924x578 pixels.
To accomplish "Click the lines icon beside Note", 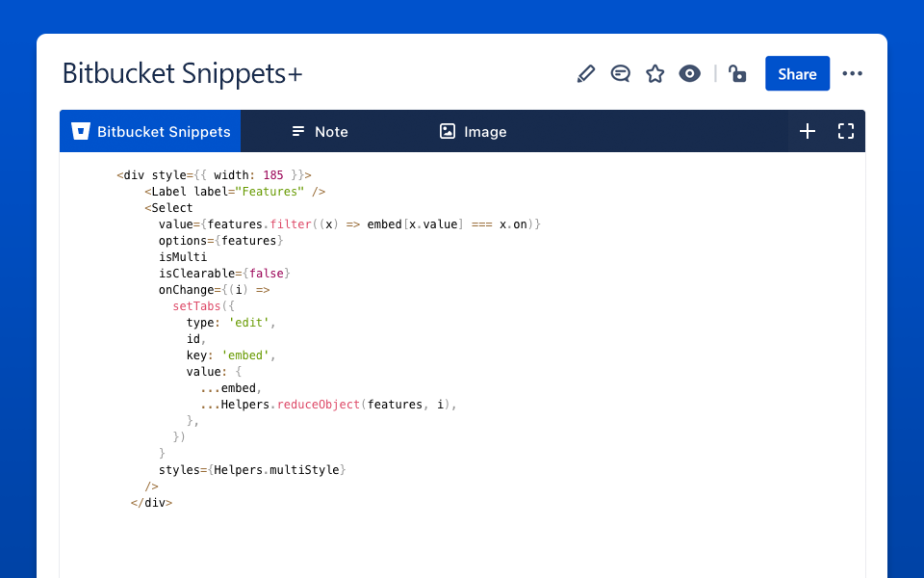I will click(x=297, y=131).
